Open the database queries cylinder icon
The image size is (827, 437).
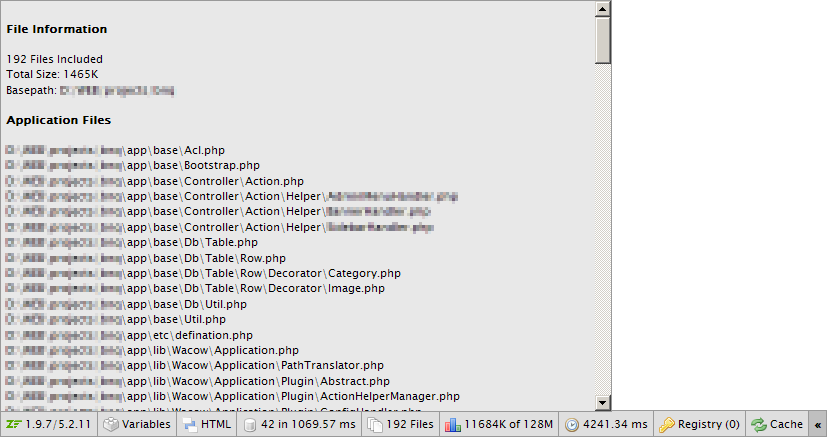click(250, 425)
